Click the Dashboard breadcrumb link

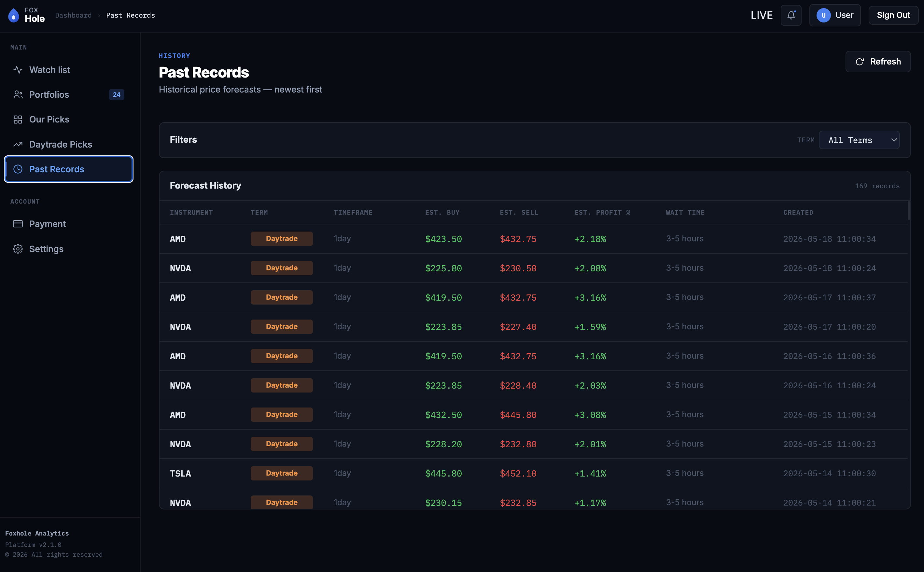[x=73, y=15]
